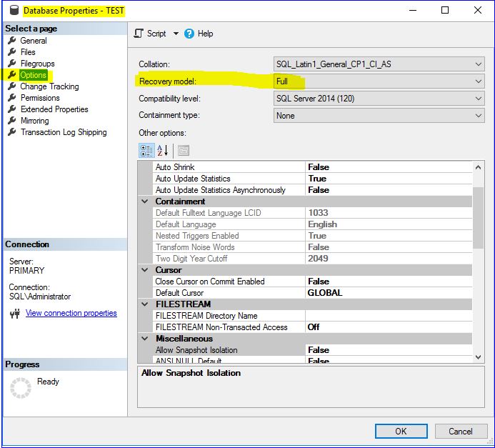Open Help via the question mark icon
This screenshot has height=448, width=495.
pyautogui.click(x=189, y=34)
